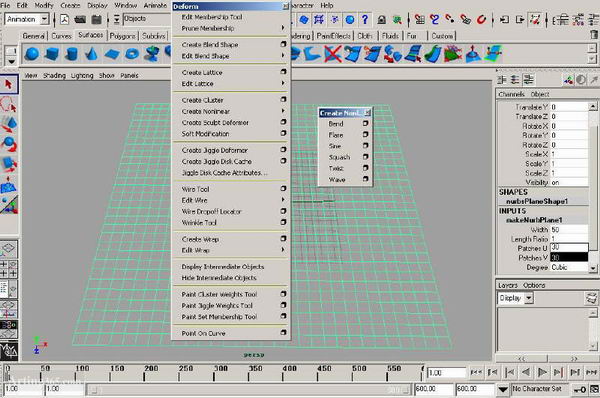The width and height of the screenshot is (600, 398).
Task: Click the blue question mark help icon
Action: [x=365, y=20]
